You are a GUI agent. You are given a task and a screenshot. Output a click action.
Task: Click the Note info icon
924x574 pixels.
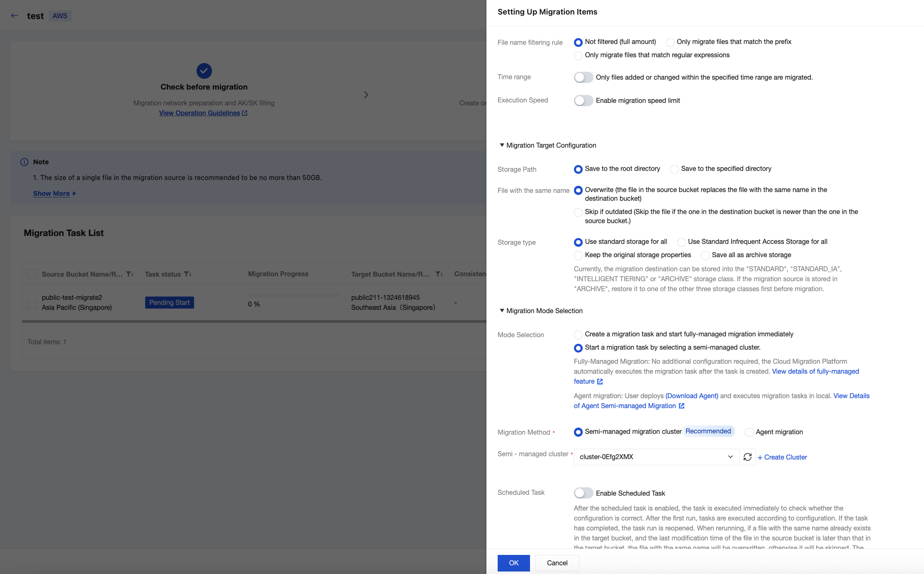24,162
